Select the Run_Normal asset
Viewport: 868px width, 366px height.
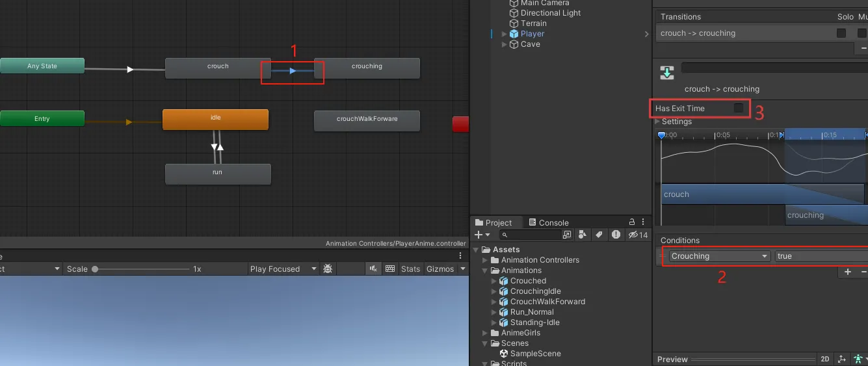(x=532, y=312)
